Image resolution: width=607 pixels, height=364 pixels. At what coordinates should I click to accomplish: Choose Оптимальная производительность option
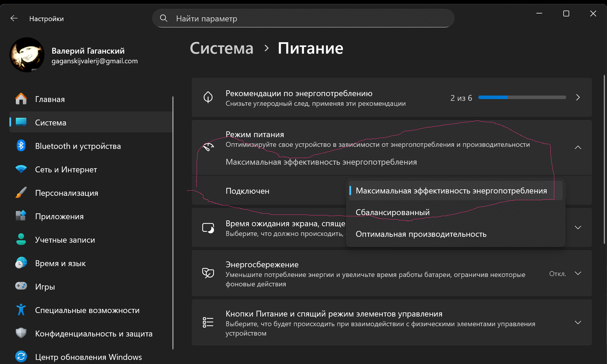pyautogui.click(x=421, y=234)
